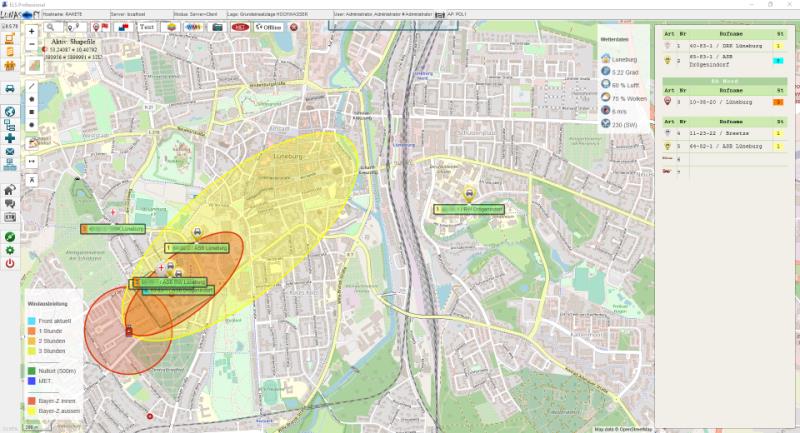Click the red X icon in map toolbar
This screenshot has width=800, height=433.
click(294, 27)
